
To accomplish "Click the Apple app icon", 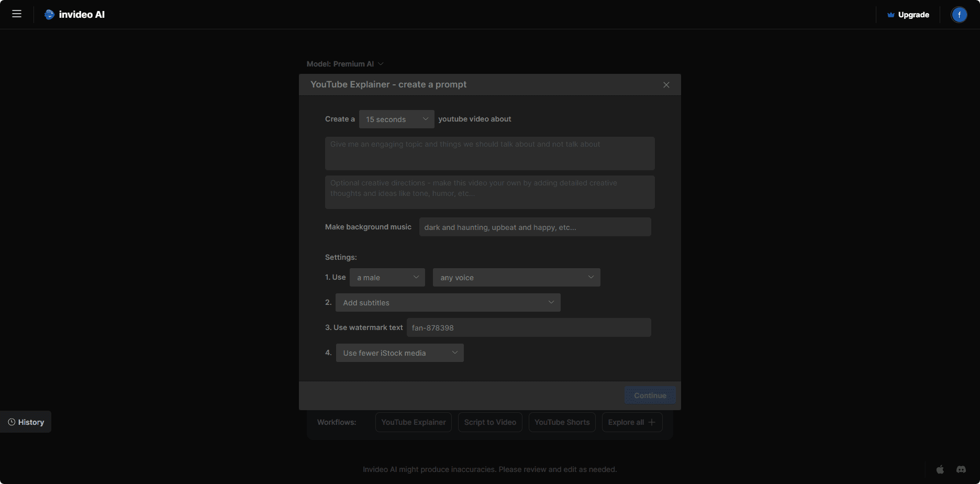I will click(940, 469).
